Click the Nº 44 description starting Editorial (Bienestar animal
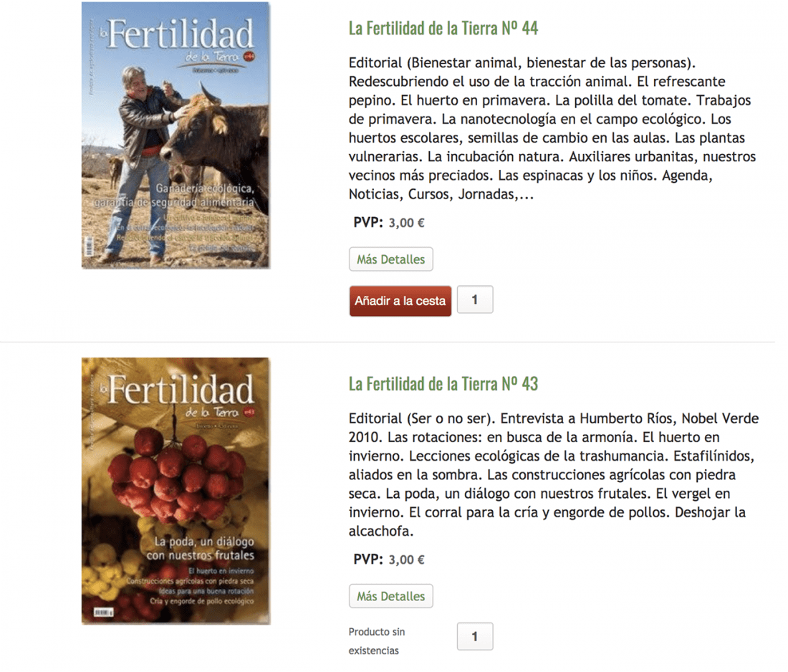 (x=552, y=128)
